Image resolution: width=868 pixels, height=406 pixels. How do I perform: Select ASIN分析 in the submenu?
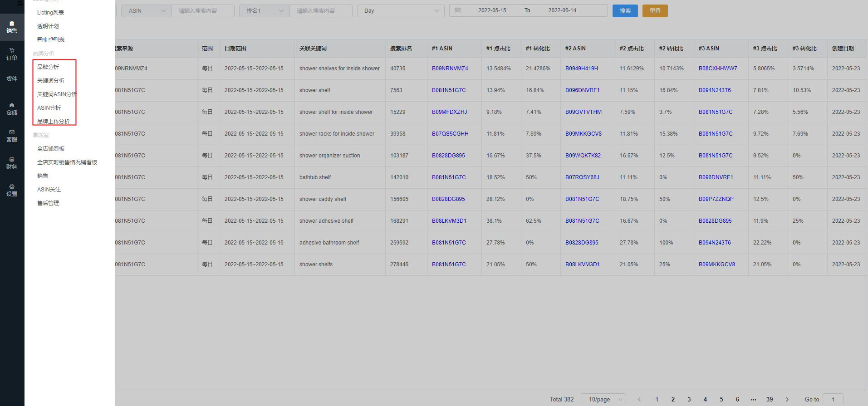point(49,108)
